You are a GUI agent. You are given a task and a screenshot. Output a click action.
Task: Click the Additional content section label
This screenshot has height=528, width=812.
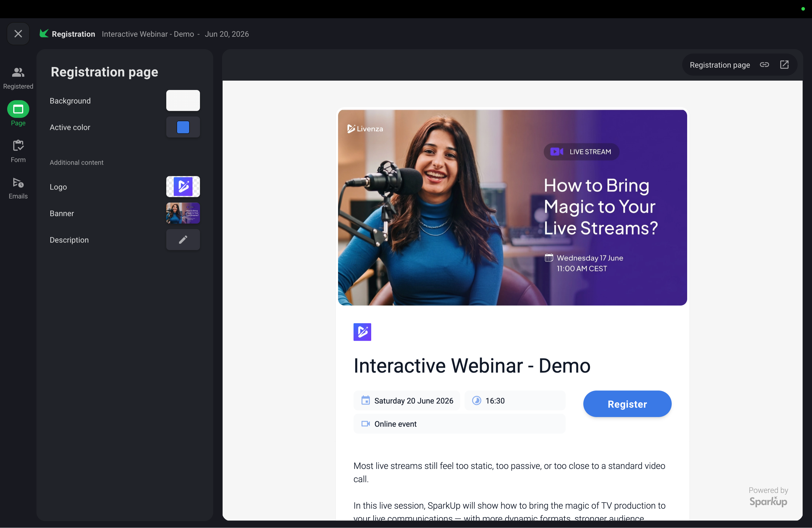77,163
